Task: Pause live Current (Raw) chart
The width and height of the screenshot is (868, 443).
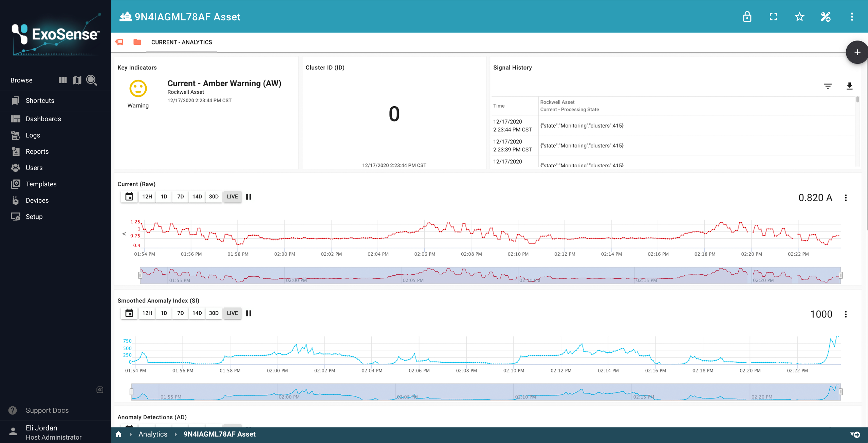Action: 249,197
